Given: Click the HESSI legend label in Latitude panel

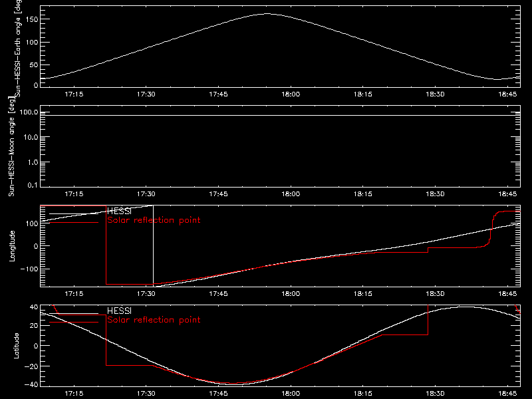Looking at the screenshot, I should click(x=119, y=311).
